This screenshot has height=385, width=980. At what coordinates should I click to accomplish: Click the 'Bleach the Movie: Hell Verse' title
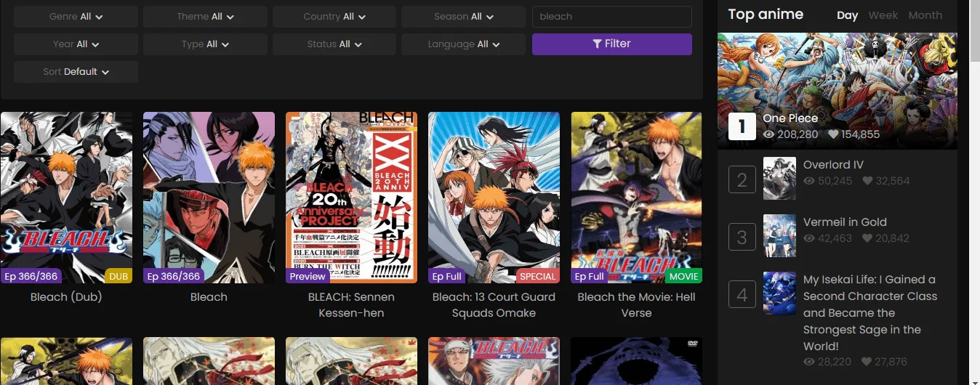(x=636, y=305)
